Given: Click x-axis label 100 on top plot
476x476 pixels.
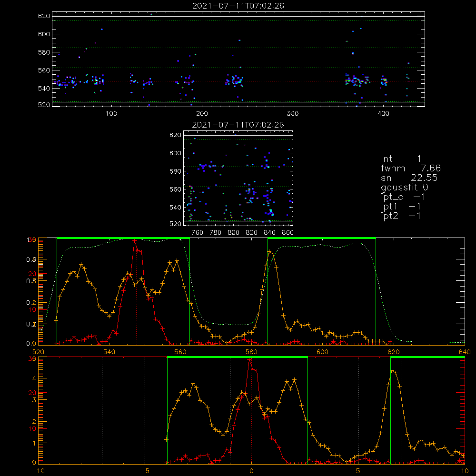Looking at the screenshot, I should coord(111,114).
